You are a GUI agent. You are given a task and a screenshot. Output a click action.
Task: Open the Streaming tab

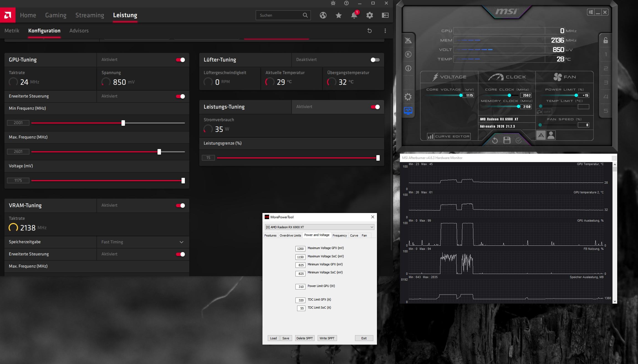(x=90, y=15)
